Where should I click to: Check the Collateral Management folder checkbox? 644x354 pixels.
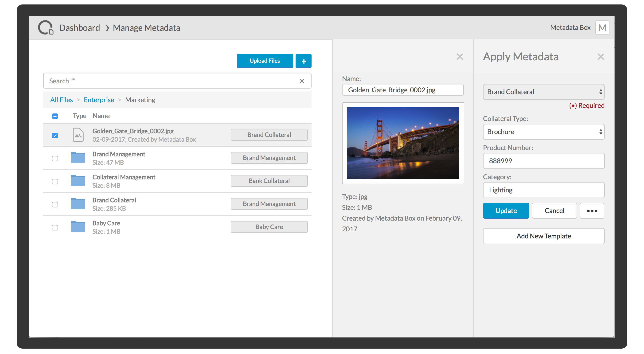[x=55, y=182]
